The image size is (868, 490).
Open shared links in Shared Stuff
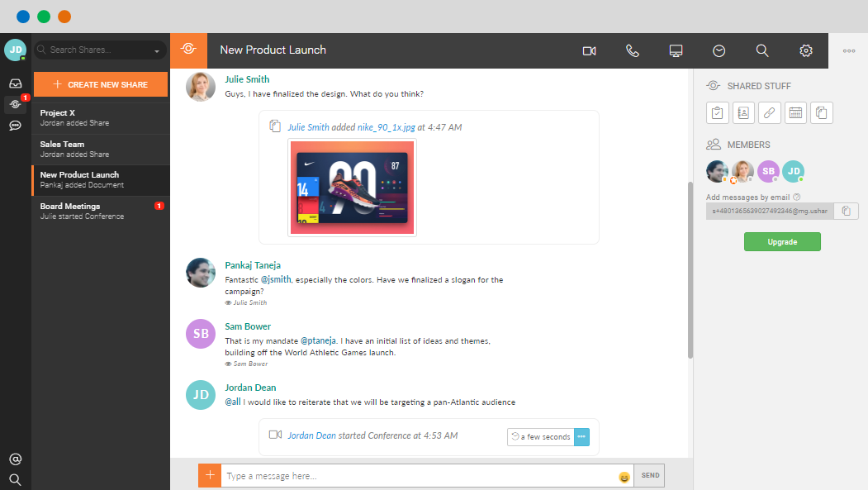[769, 112]
